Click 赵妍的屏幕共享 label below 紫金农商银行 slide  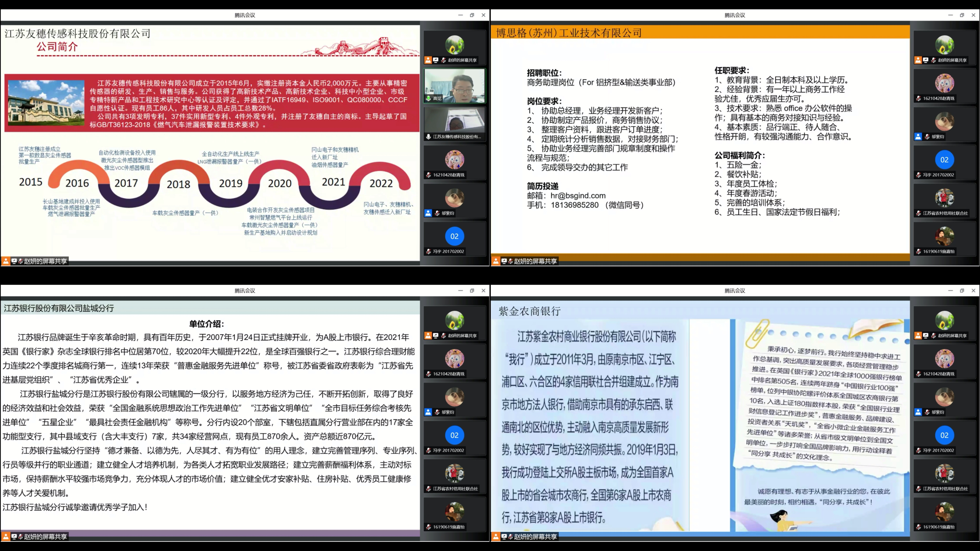coord(535,536)
